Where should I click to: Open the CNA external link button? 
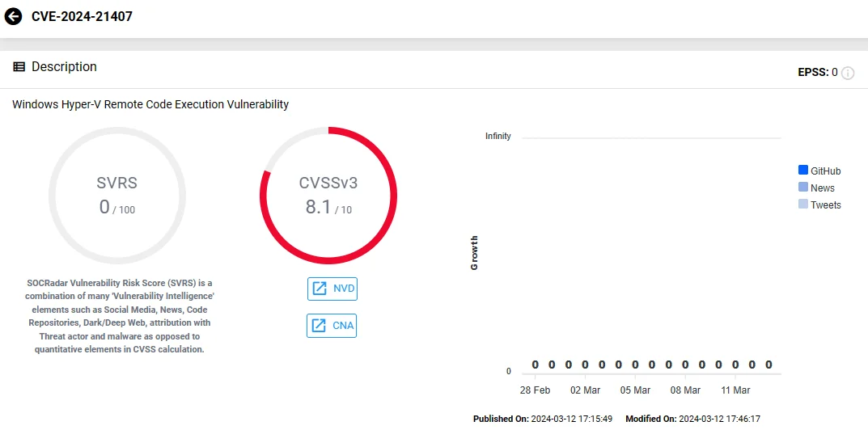click(332, 326)
